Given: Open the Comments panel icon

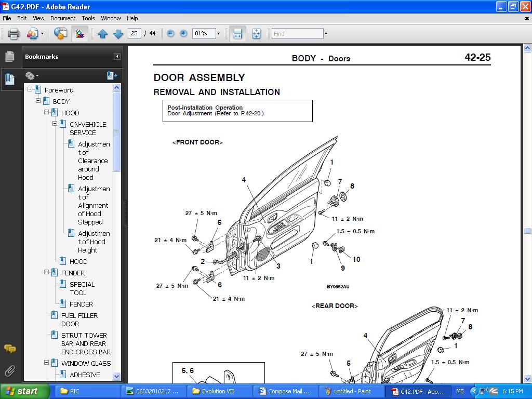Looking at the screenshot, I should point(9,349).
